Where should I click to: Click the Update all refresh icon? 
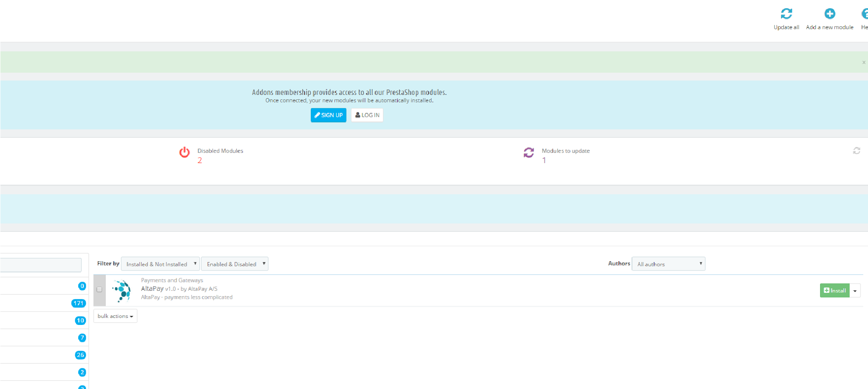point(786,14)
